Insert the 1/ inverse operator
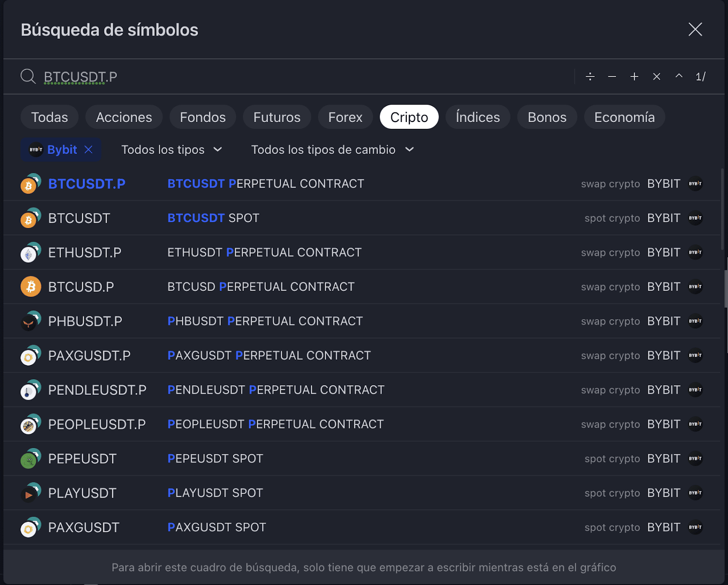The width and height of the screenshot is (728, 585). (x=701, y=76)
